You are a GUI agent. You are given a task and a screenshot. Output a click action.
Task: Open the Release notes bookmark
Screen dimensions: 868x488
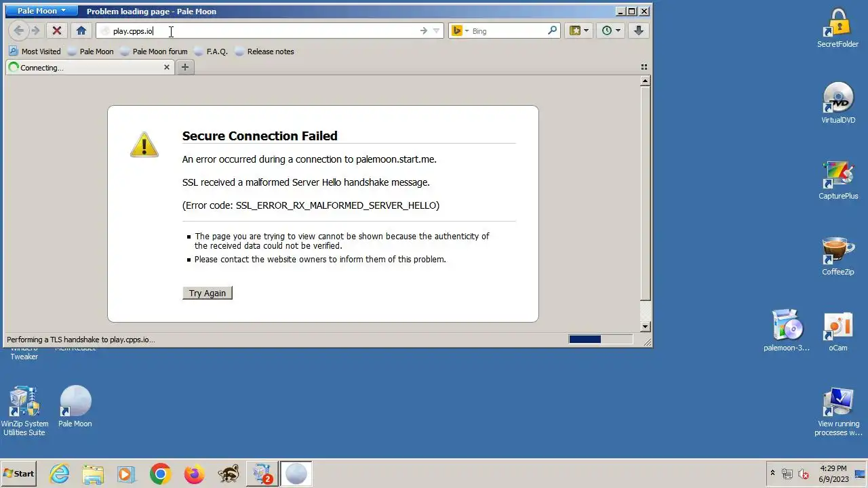(264, 52)
